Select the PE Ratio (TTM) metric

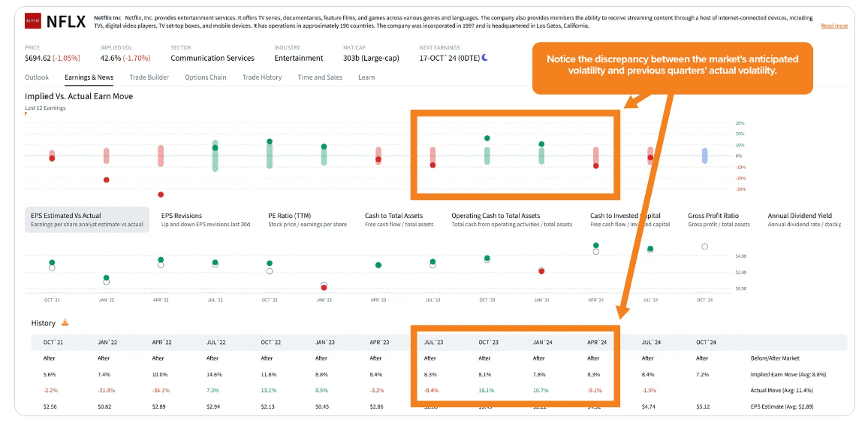tap(289, 216)
